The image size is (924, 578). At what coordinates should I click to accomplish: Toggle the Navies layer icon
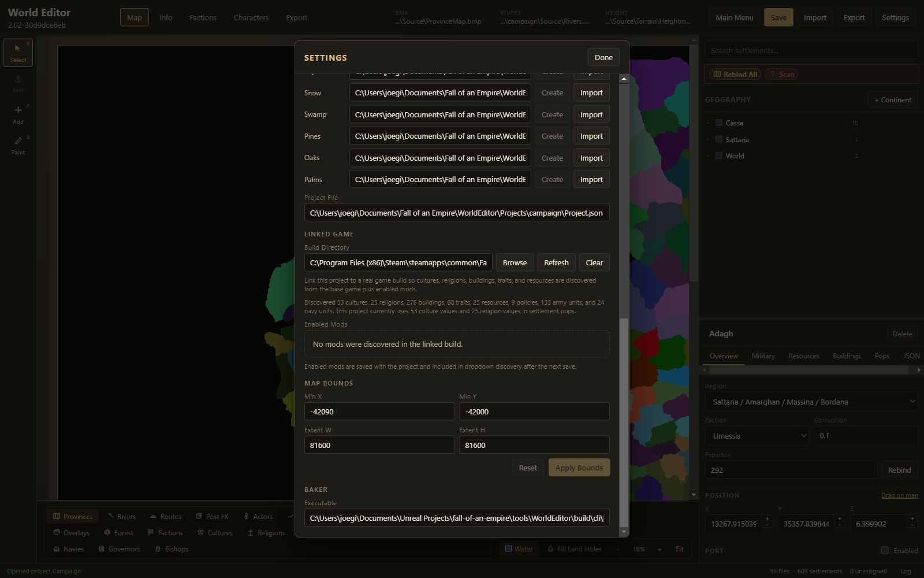click(57, 549)
